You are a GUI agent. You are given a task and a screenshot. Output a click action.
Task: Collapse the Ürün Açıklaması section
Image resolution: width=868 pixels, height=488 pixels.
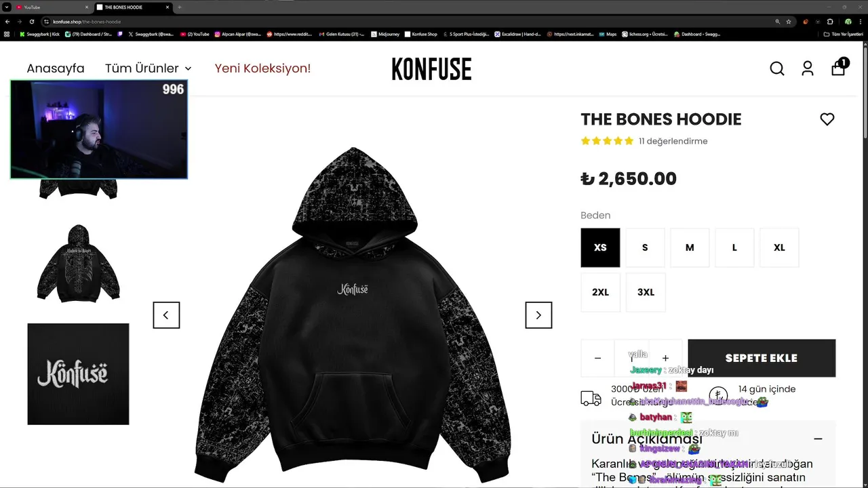[818, 439]
